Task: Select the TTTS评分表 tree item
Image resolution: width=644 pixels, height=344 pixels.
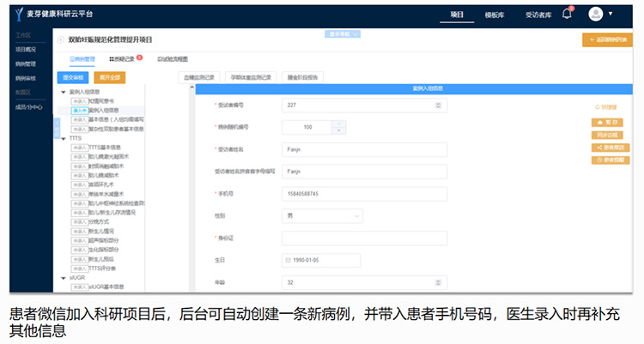Action: (94, 269)
